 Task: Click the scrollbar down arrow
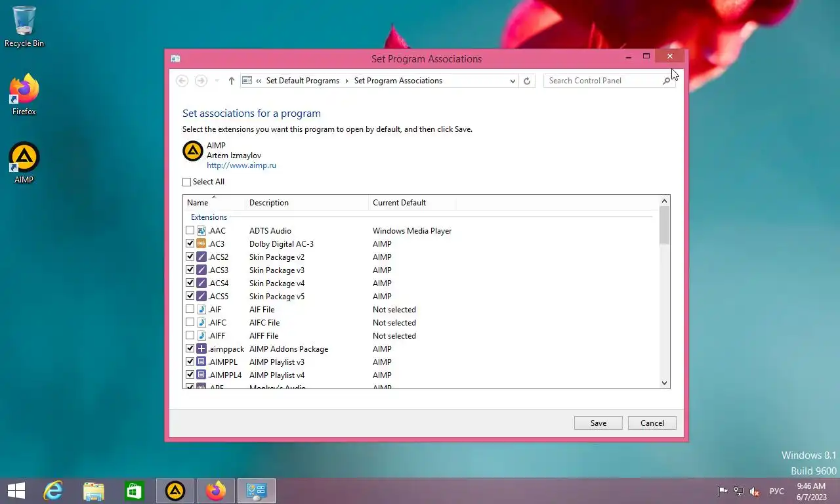(664, 383)
